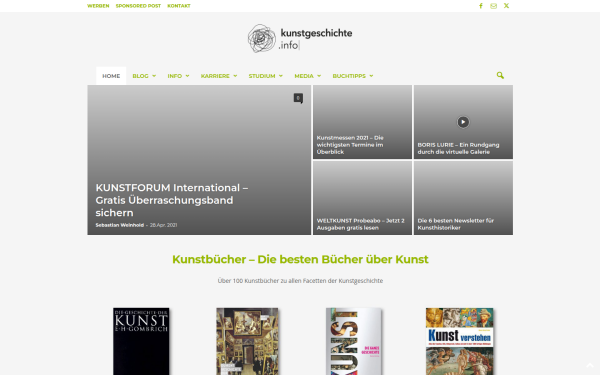Open the Gombrich Geschichte der Kunst book
The width and height of the screenshot is (600, 375).
(x=141, y=341)
